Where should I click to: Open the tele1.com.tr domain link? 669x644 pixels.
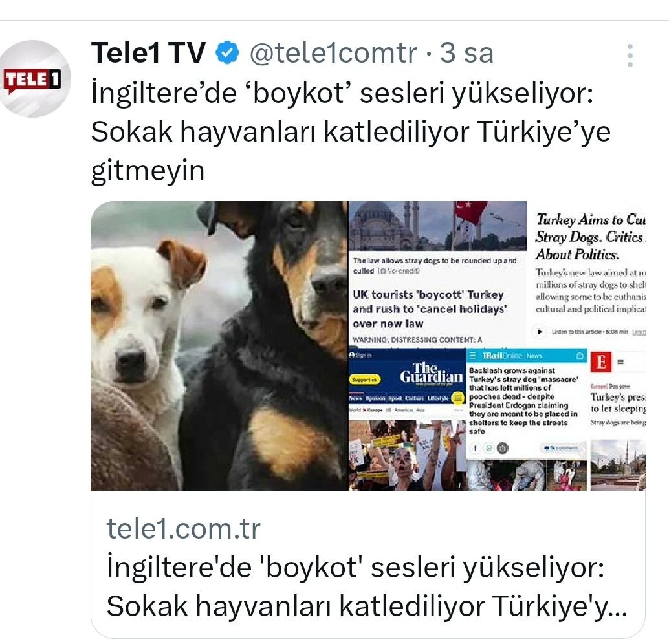(x=184, y=529)
